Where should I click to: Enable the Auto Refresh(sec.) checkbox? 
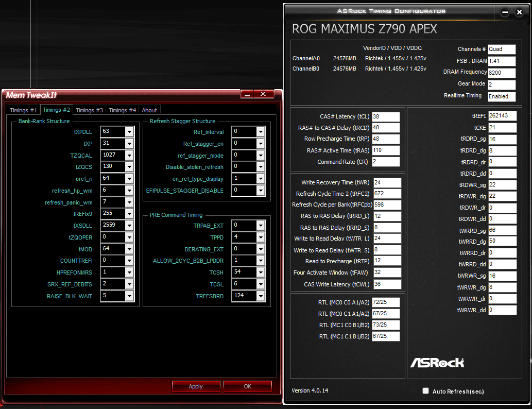click(x=425, y=391)
